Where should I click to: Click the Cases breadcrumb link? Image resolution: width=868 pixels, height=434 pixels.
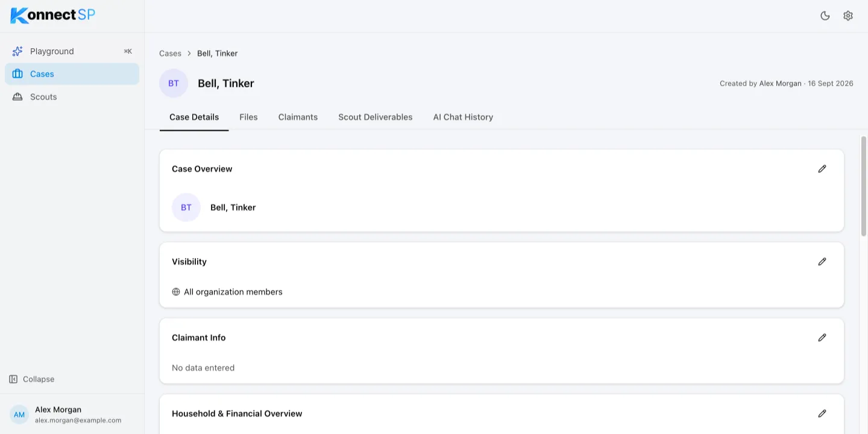pyautogui.click(x=170, y=54)
